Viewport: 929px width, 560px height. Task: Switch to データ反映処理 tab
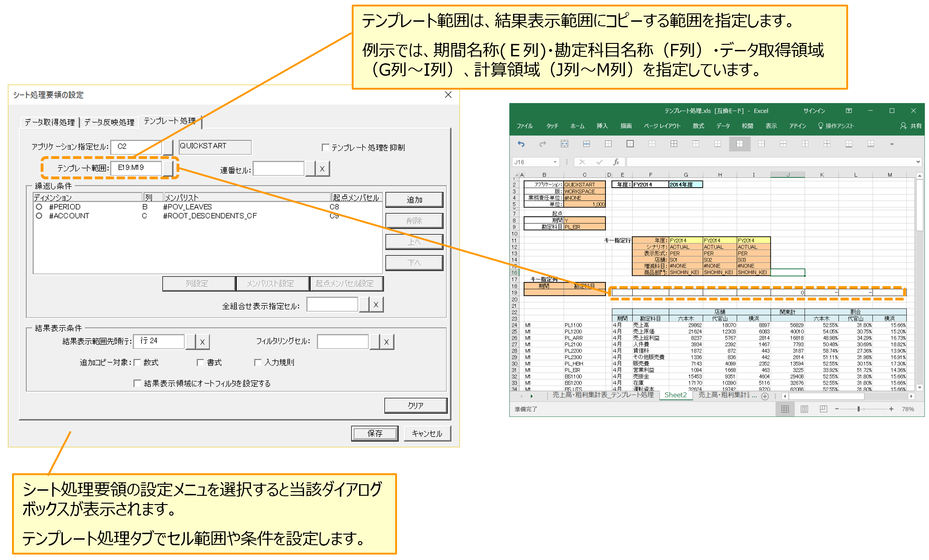pyautogui.click(x=109, y=122)
